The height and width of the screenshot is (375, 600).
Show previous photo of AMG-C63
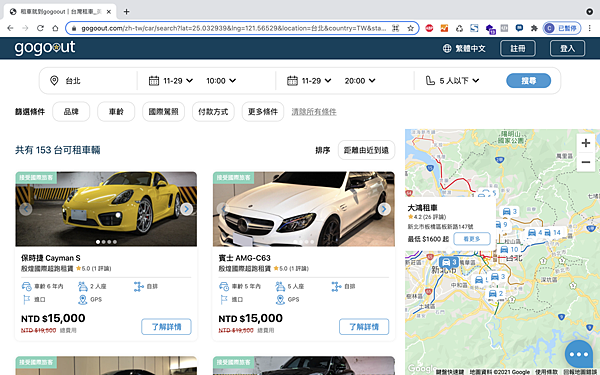[223, 209]
